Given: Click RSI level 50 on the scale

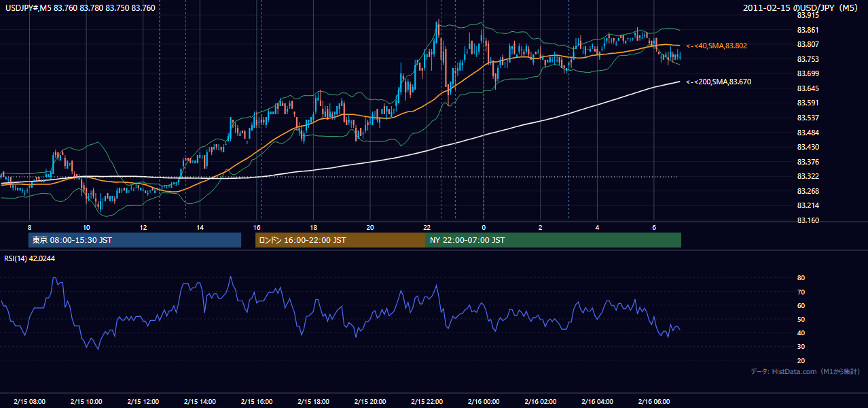Looking at the screenshot, I should click(801, 319).
